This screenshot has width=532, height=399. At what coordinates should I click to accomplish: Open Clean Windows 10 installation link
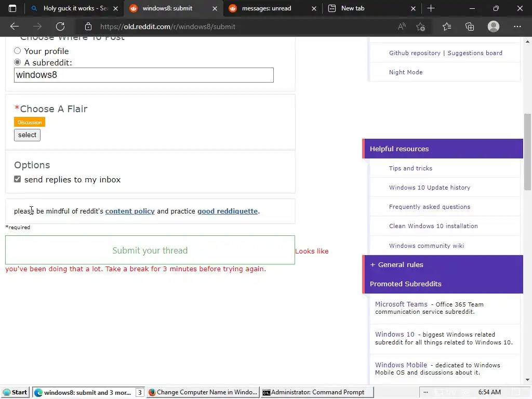[433, 226]
